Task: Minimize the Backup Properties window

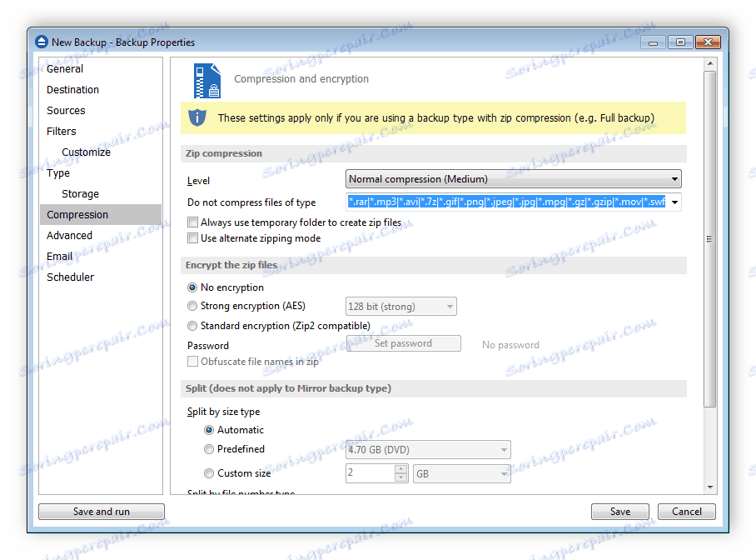Action: click(x=653, y=42)
